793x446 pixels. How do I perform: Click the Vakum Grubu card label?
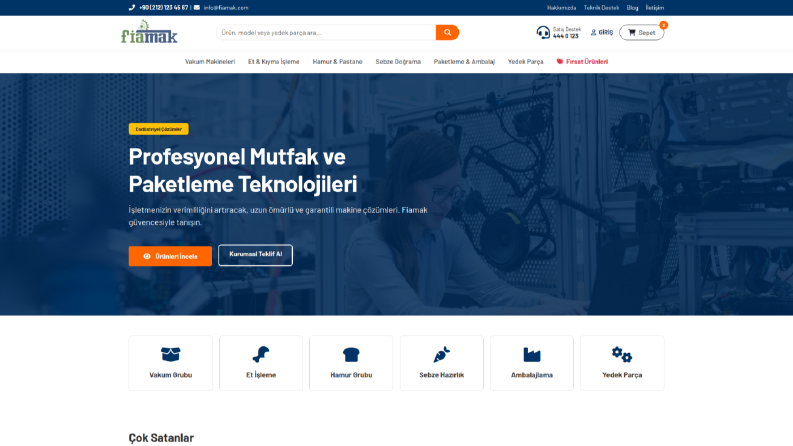tap(170, 375)
